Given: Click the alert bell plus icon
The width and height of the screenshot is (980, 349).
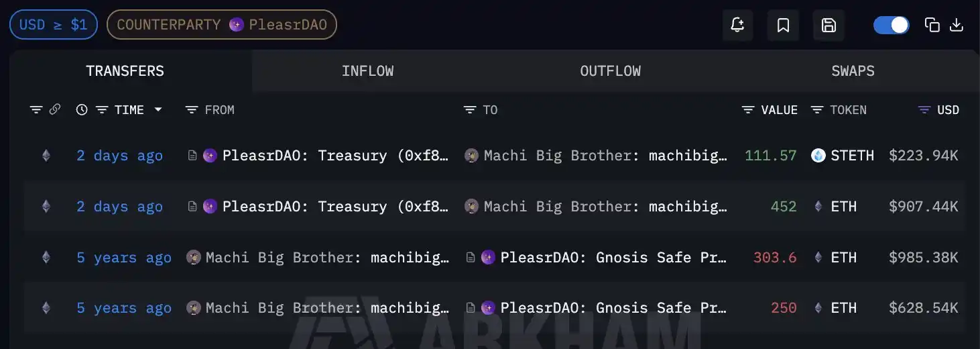Looking at the screenshot, I should 737,26.
